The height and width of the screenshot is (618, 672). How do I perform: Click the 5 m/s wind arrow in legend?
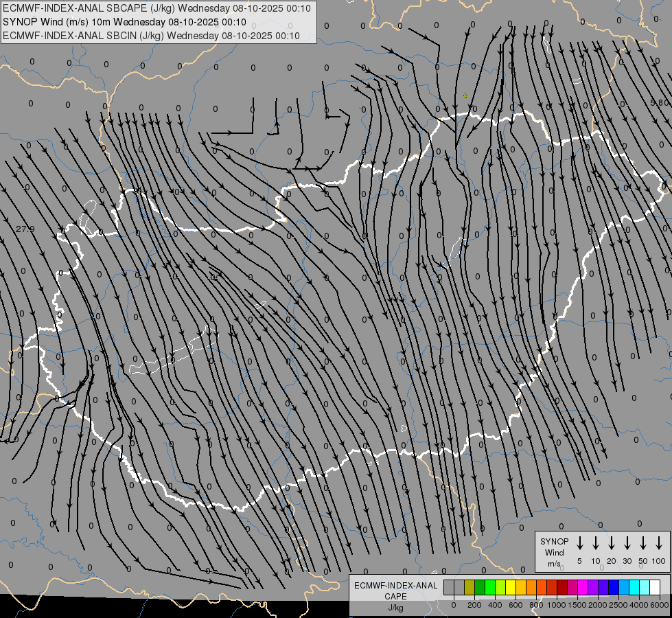580,543
